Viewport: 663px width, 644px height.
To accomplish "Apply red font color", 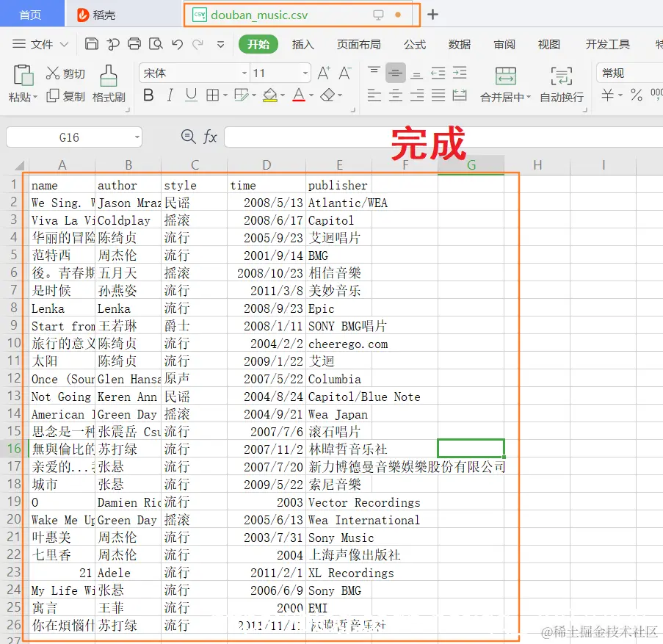I will point(299,95).
